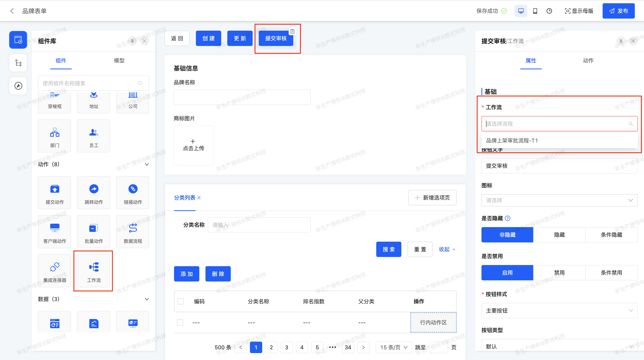Toggle the table header select-all checkbox
The width and height of the screenshot is (644, 360).
click(181, 301)
